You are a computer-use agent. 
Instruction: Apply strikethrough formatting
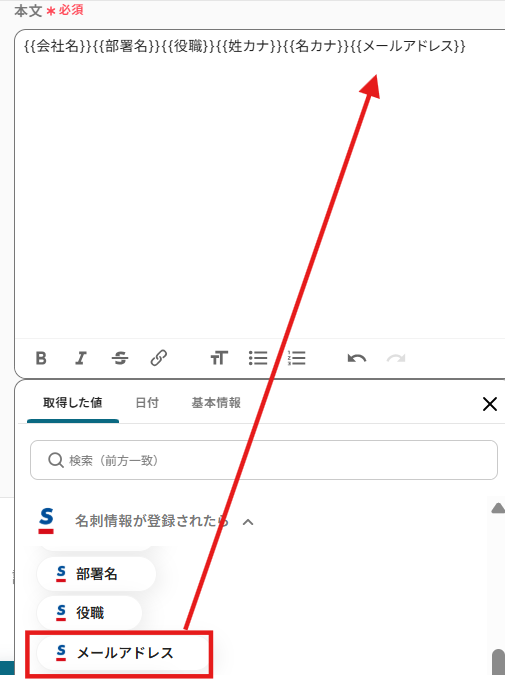(x=120, y=358)
